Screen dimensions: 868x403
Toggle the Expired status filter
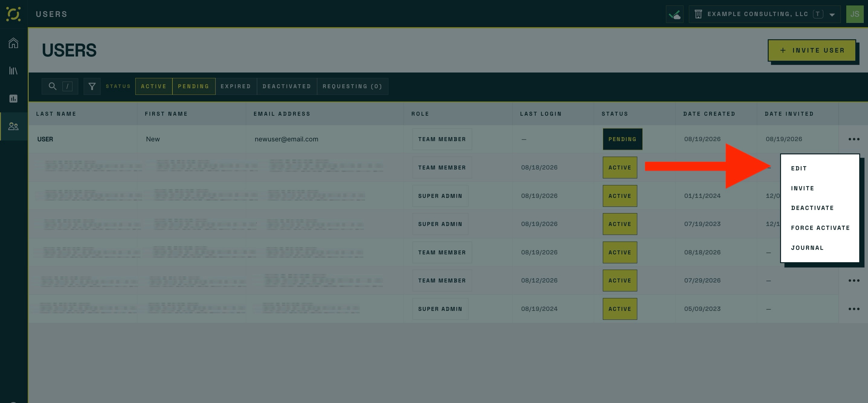236,86
